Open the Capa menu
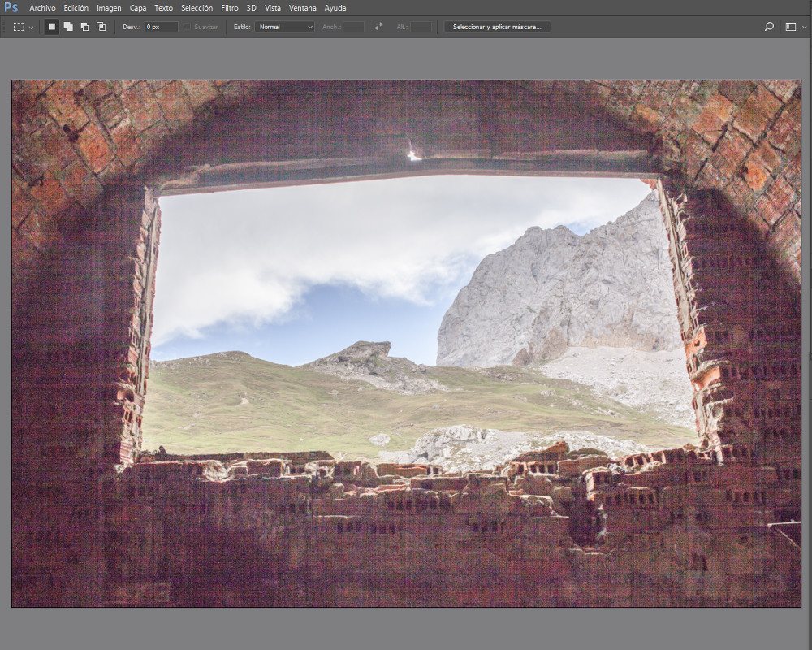Screen dimensions: 812x650 click(x=138, y=8)
